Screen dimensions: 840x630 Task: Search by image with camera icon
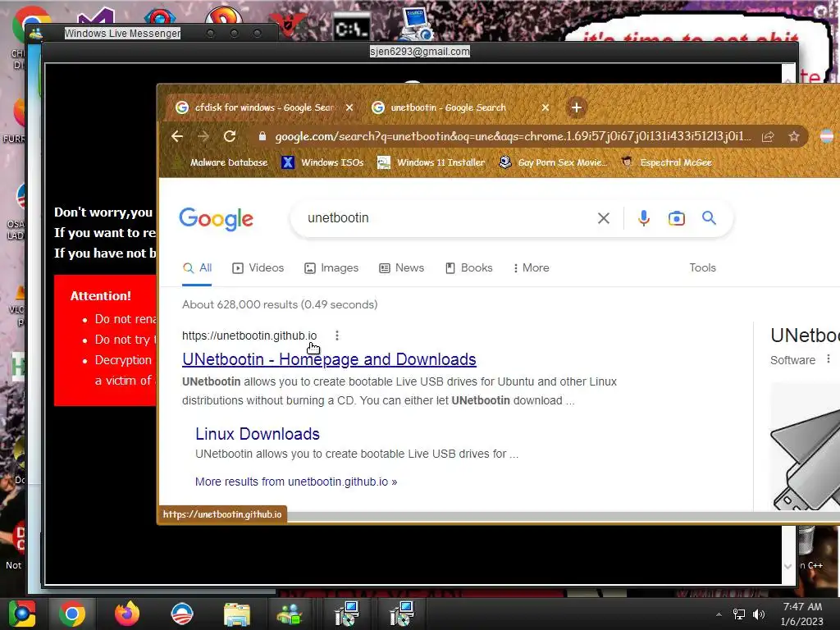(x=677, y=218)
